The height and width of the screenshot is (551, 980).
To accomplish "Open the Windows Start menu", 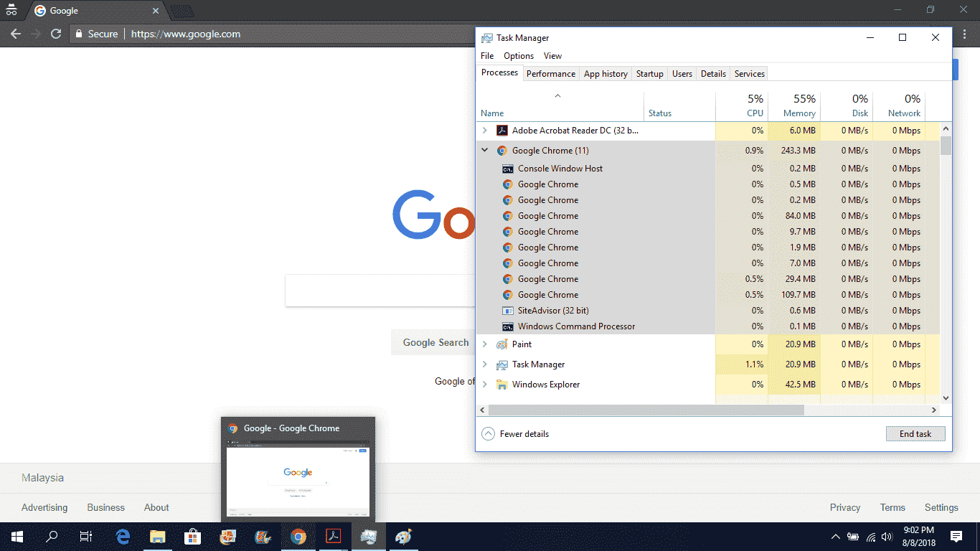I will 17,537.
